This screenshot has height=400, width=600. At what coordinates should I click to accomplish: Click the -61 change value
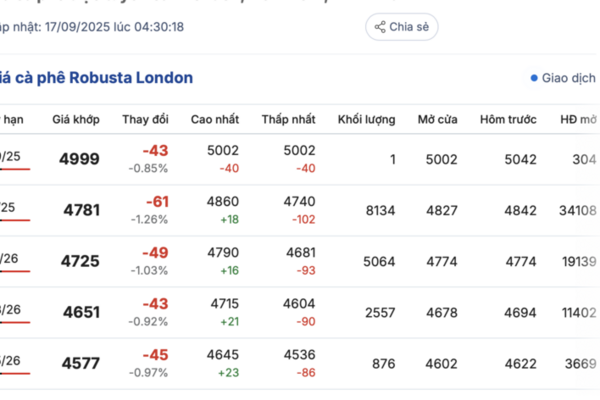click(157, 202)
